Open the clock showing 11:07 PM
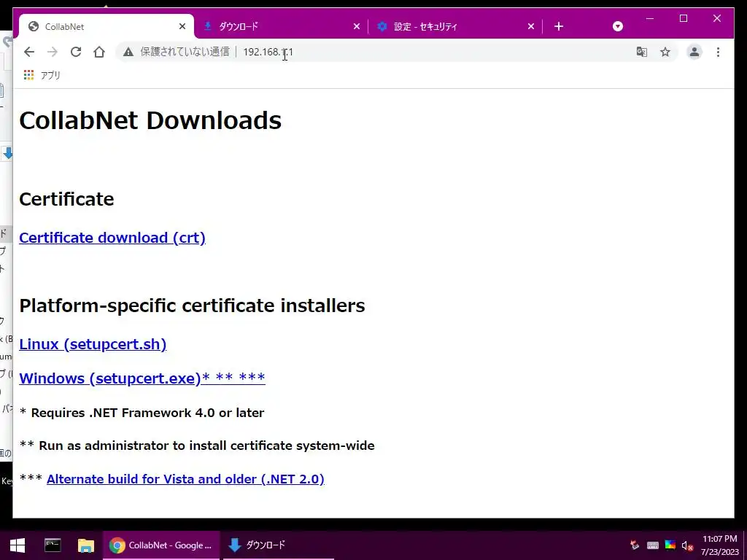Image resolution: width=747 pixels, height=560 pixels. 719,545
